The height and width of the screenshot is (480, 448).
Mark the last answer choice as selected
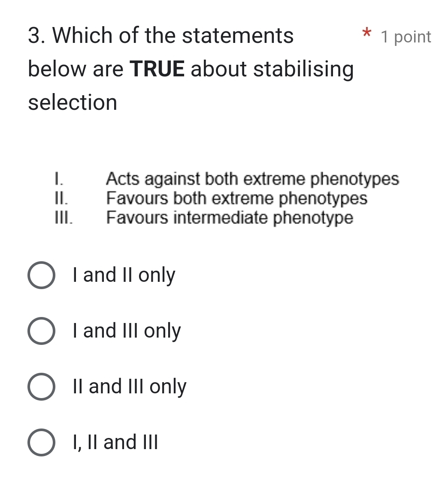point(41,442)
